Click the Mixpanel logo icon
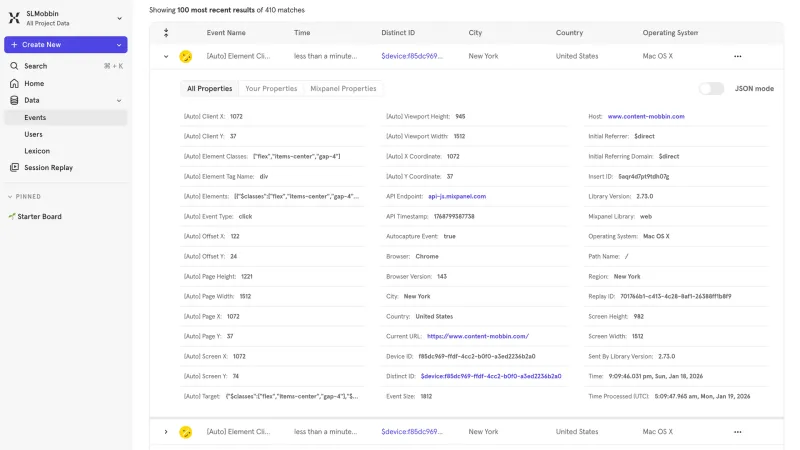 coord(14,18)
